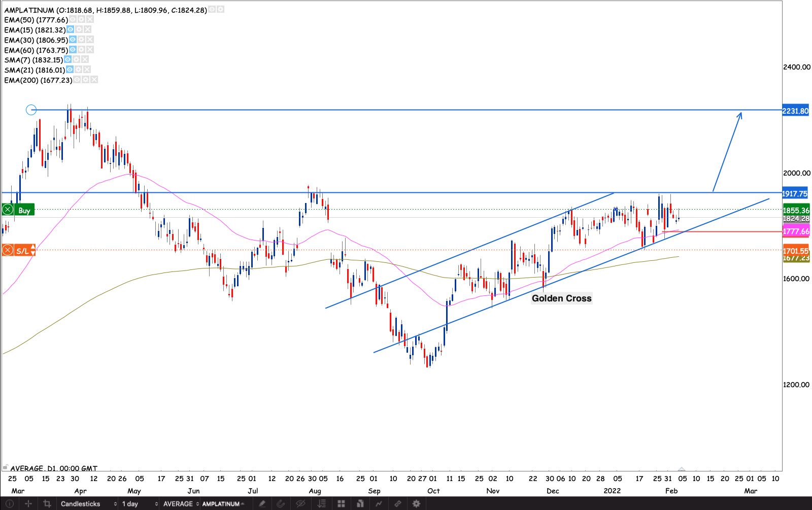The image size is (812, 510).
Task: Click the green Buy order label
Action: 24,210
